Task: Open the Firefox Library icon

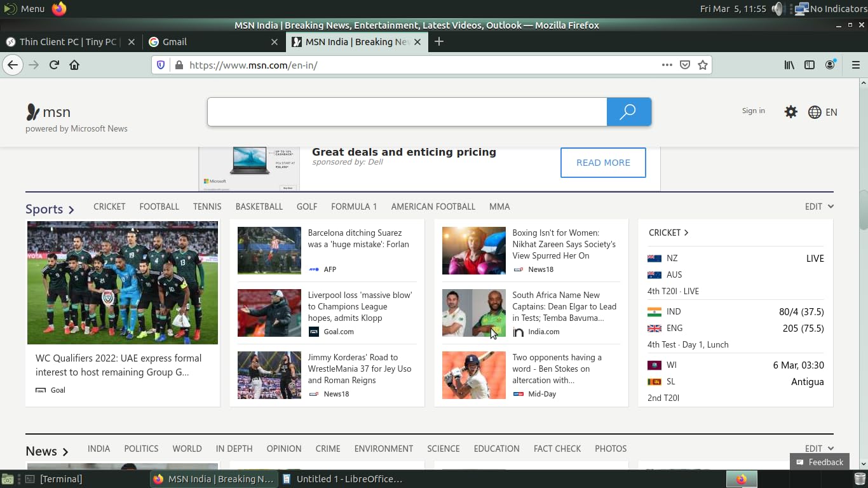Action: [789, 65]
